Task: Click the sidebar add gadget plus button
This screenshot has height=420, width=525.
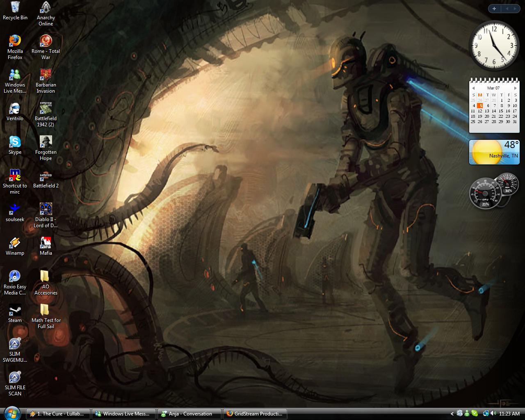Action: coord(494,9)
